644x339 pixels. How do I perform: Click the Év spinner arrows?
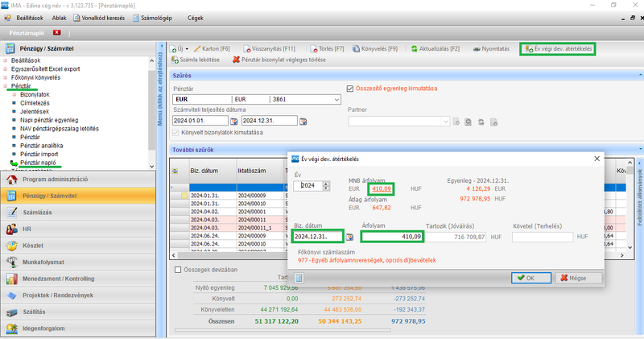(x=326, y=186)
